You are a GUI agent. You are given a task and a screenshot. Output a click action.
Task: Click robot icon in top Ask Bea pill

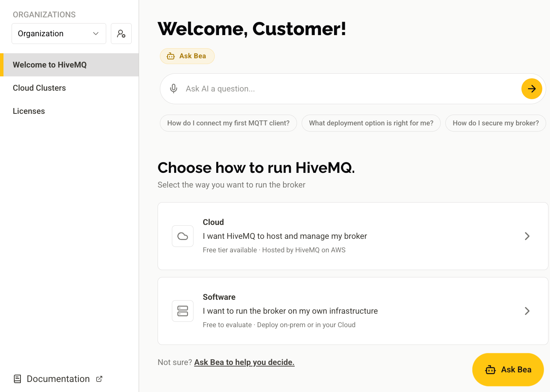171,56
